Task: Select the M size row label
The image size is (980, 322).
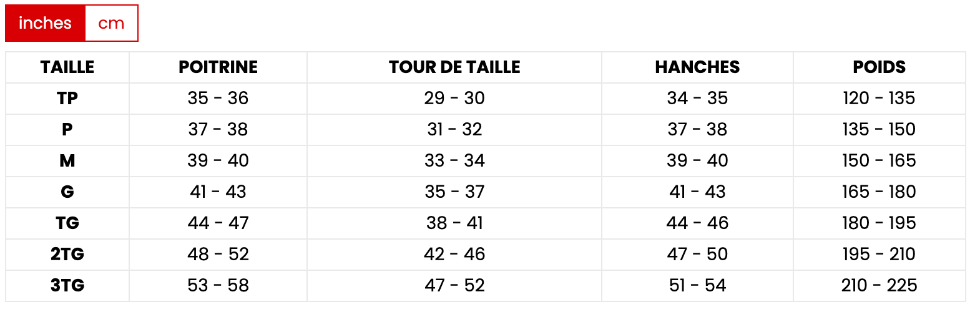Action: coord(67,161)
